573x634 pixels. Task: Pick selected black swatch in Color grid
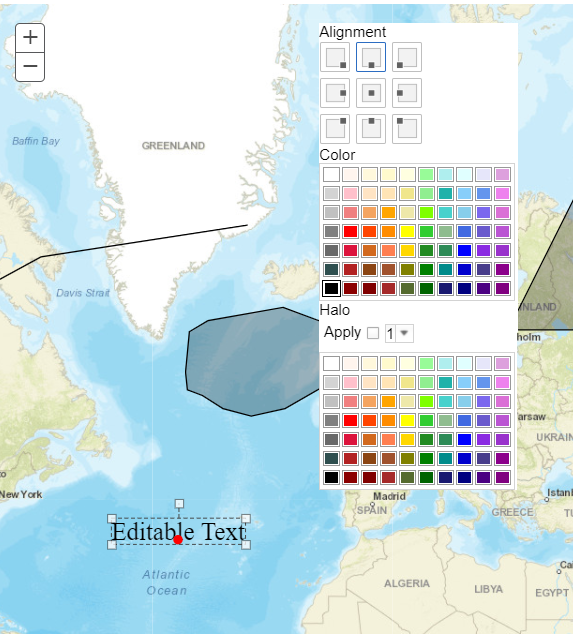click(331, 288)
